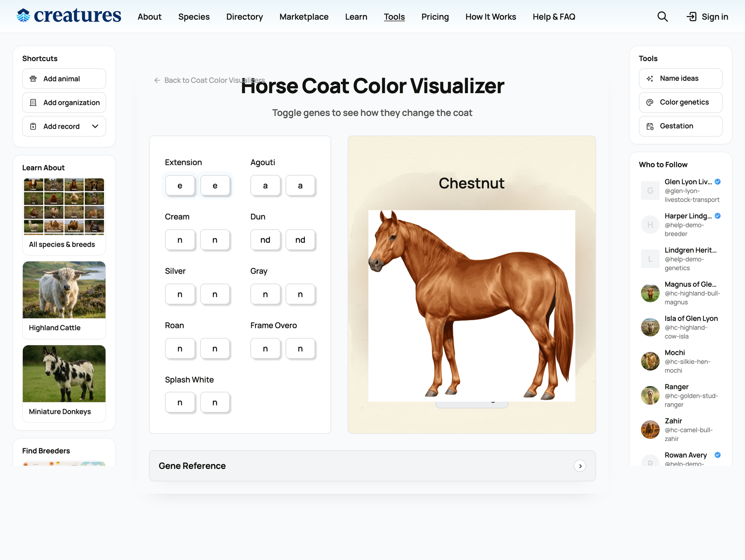This screenshot has width=745, height=560.
Task: Toggle first Agouti allele a
Action: (x=265, y=186)
